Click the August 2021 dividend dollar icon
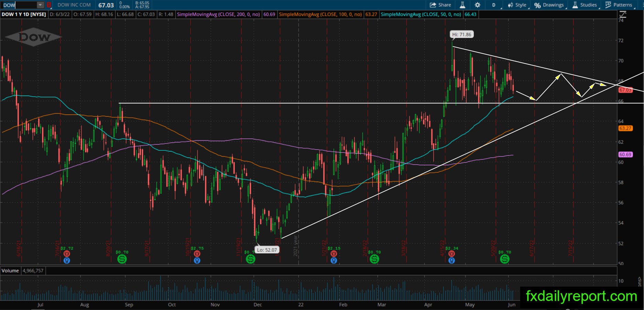 [122, 259]
